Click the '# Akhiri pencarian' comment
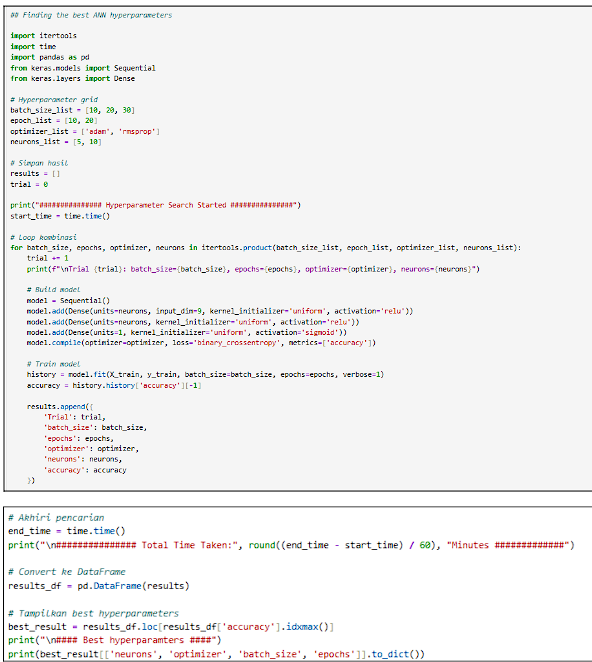This screenshot has width=592, height=662. coord(56,518)
